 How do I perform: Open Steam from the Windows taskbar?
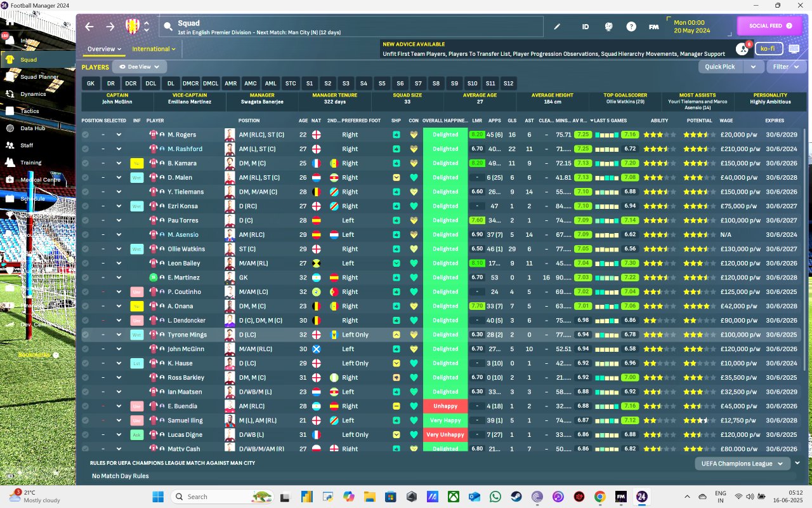tap(516, 497)
